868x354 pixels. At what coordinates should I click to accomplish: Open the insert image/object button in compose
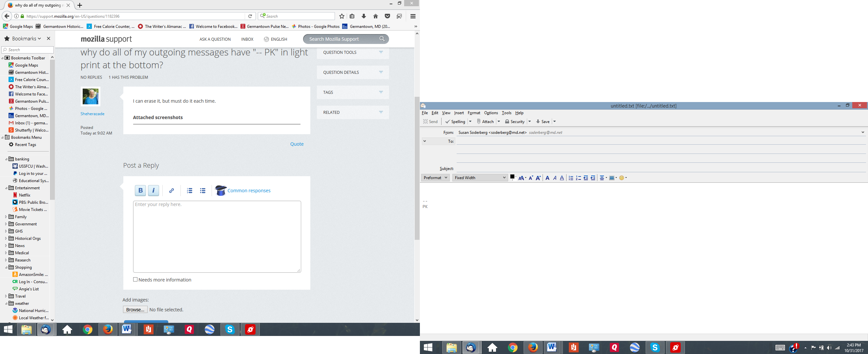tap(613, 178)
